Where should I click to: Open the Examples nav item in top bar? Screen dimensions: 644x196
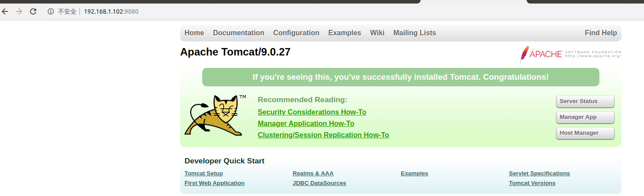(x=345, y=33)
